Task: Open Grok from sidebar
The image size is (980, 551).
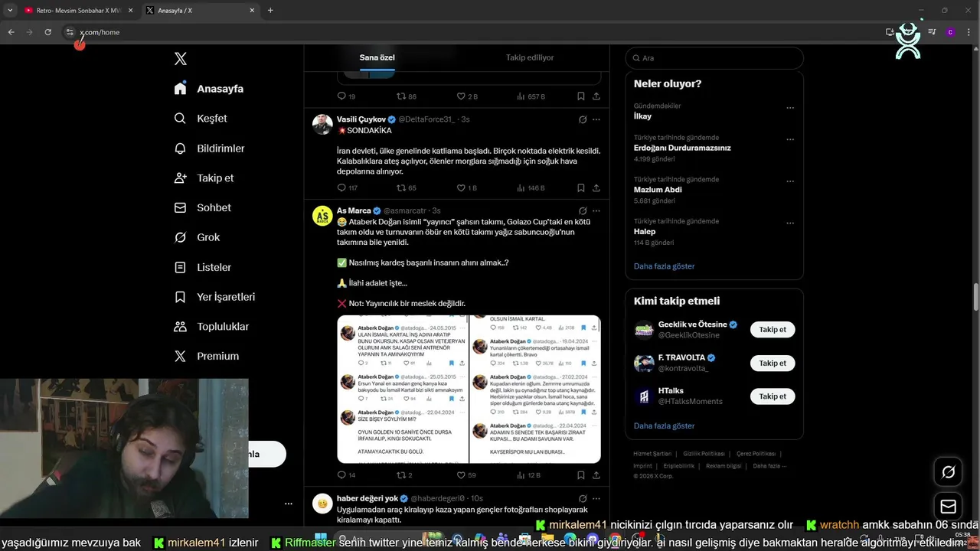Action: [x=197, y=237]
